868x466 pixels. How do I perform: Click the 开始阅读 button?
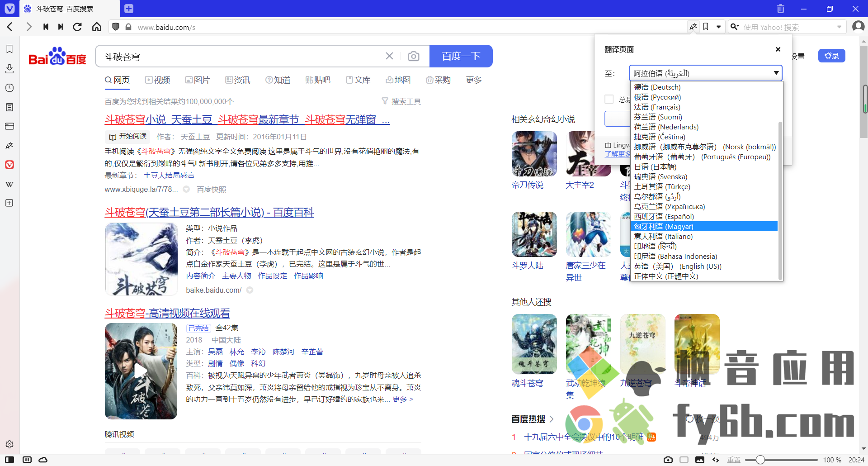pyautogui.click(x=127, y=137)
